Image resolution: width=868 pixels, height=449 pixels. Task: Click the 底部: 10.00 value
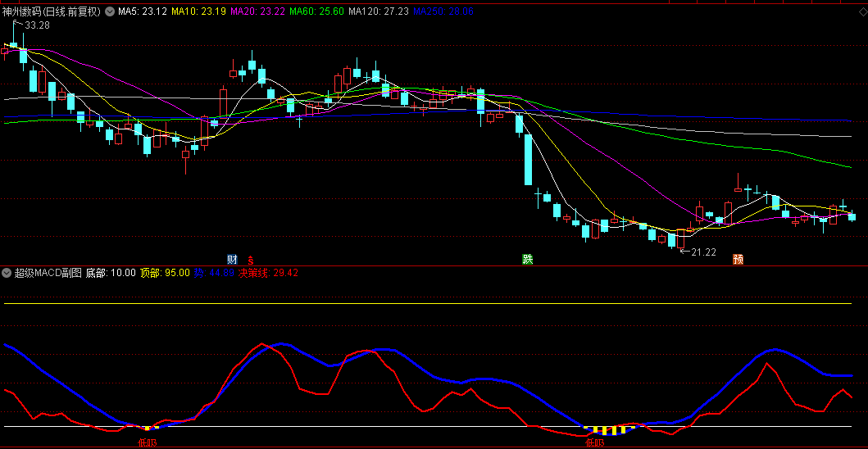pyautogui.click(x=111, y=273)
